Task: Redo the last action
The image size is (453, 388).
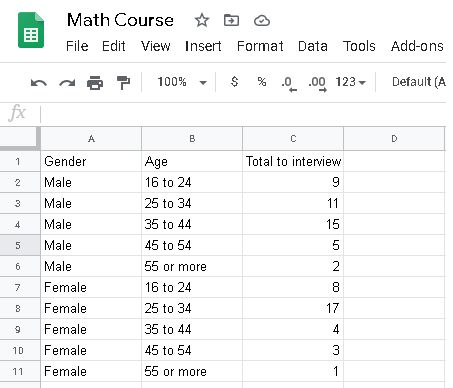Action: coord(67,82)
